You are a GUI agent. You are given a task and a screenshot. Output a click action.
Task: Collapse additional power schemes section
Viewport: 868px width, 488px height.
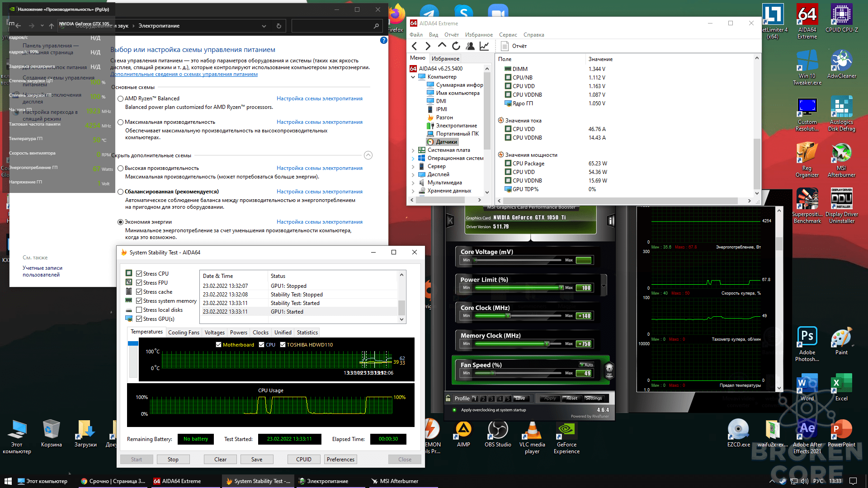368,155
